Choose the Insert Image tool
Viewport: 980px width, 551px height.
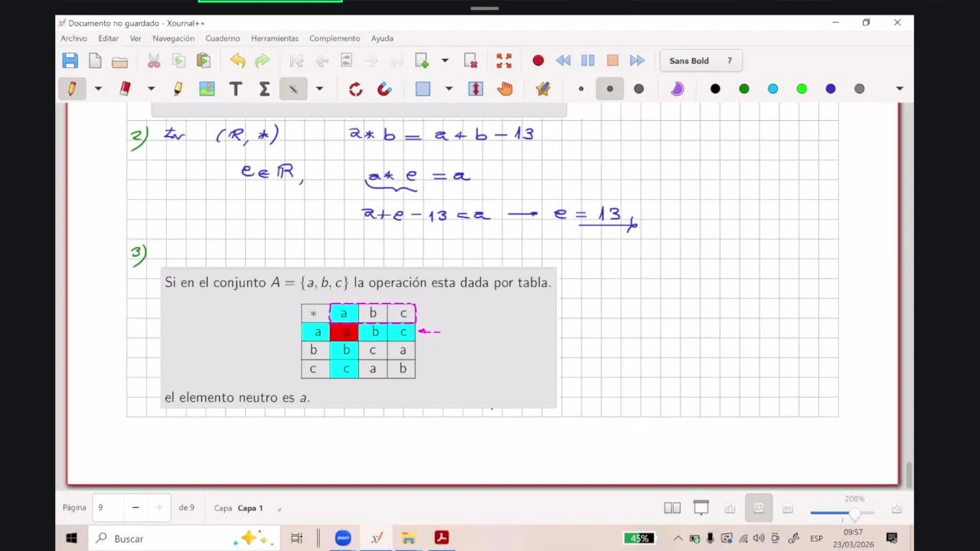(x=207, y=89)
